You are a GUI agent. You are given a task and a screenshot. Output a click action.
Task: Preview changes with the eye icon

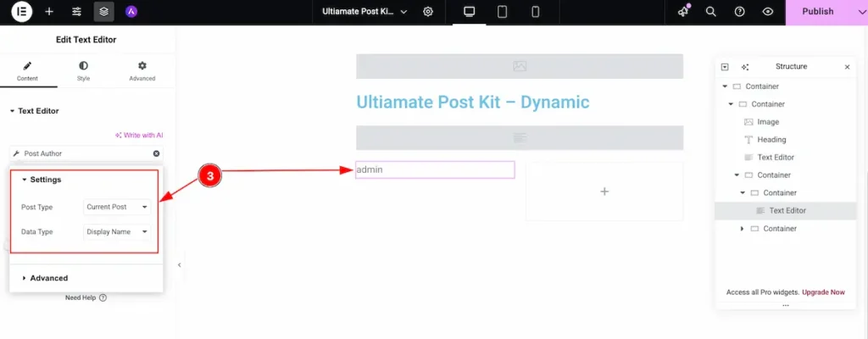click(767, 12)
